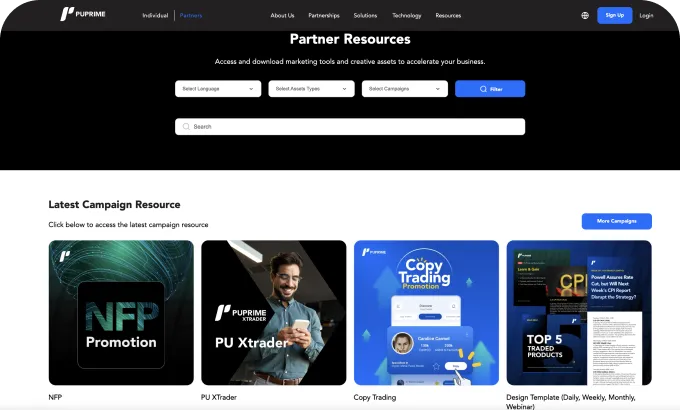The height and width of the screenshot is (410, 680).
Task: Open the Login link
Action: click(x=646, y=15)
